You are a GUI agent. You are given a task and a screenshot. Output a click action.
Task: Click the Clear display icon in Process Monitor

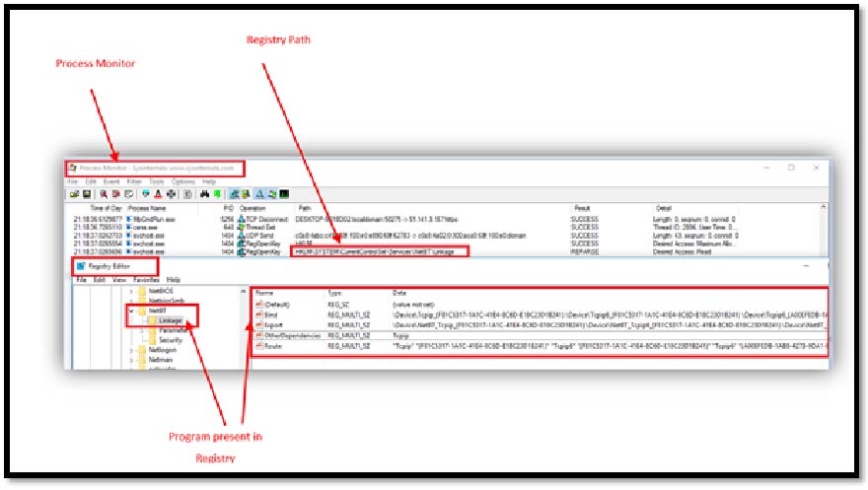tap(129, 194)
